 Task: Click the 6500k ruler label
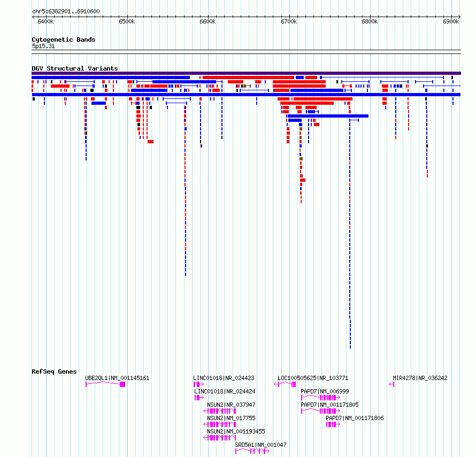[127, 21]
